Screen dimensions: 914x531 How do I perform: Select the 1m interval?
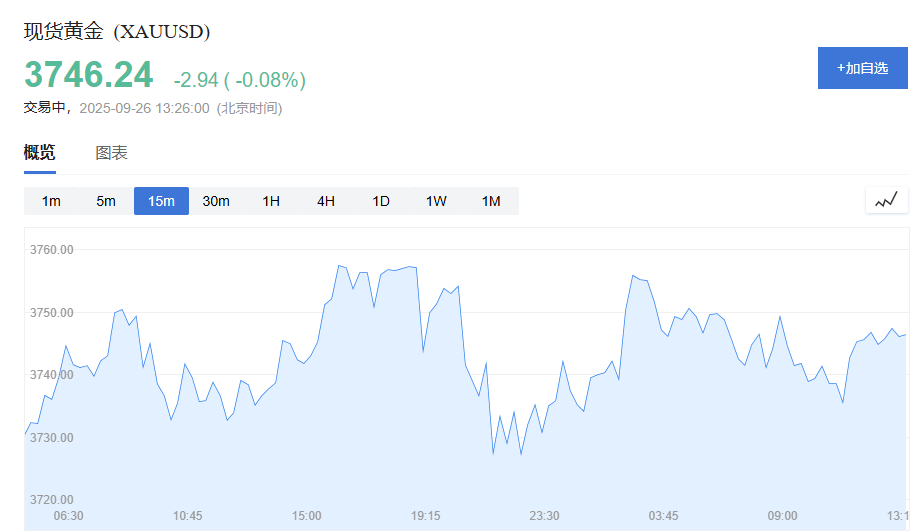51,201
